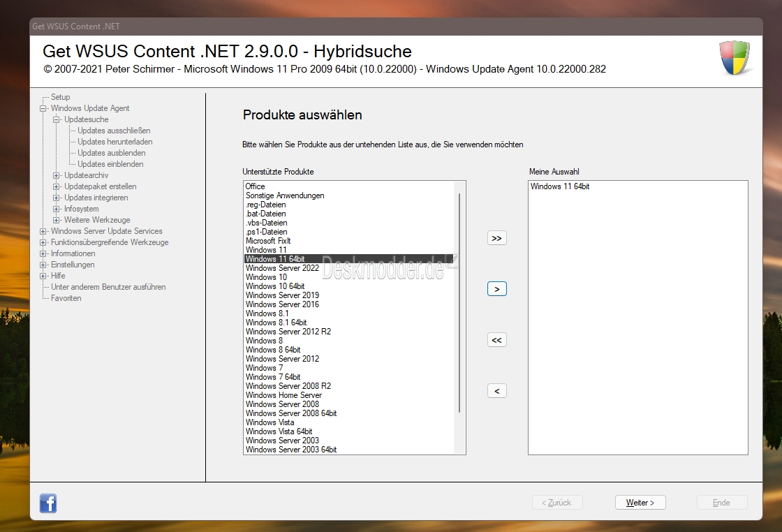Select Windows Home Server product
The image size is (782, 532).
349,395
